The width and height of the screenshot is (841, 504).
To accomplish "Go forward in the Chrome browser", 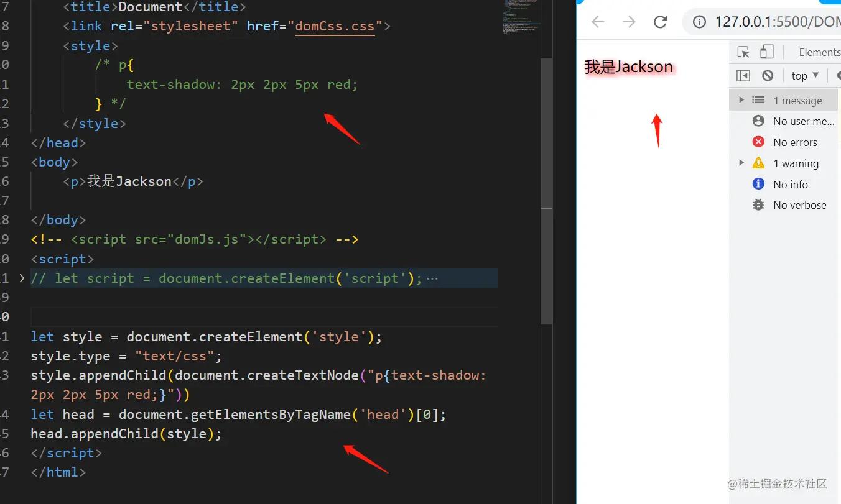I will pos(629,22).
